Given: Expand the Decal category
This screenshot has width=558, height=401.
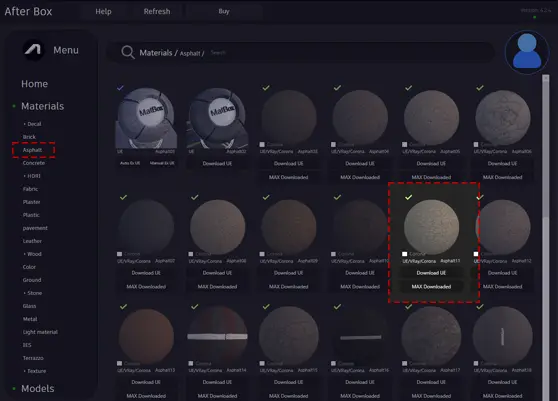Looking at the screenshot, I should point(32,124).
